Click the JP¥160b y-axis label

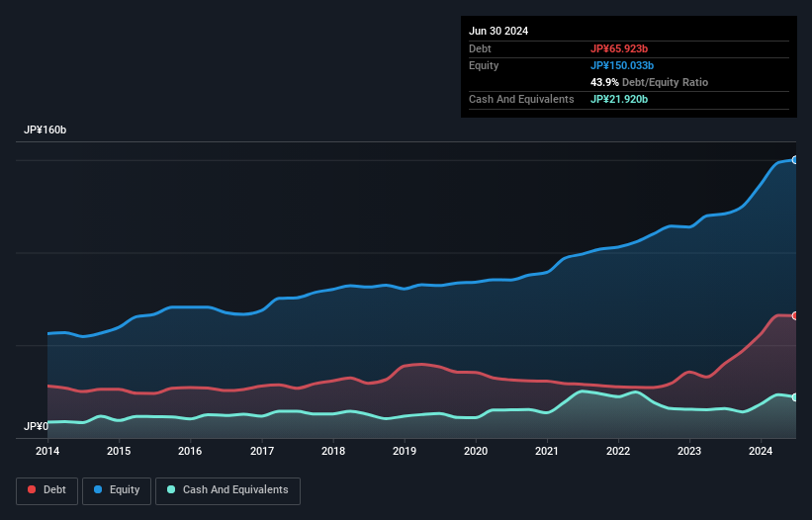tap(45, 130)
